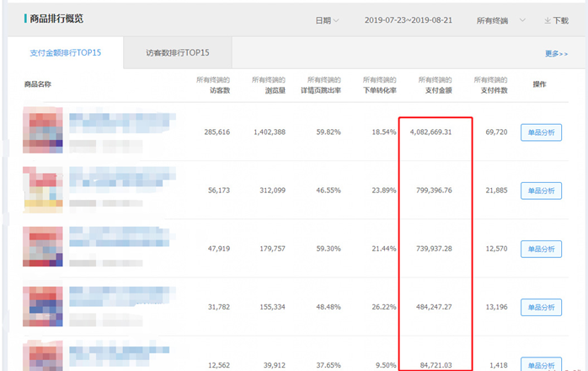Open product thumbnail in the 285,616 visitors row

pyautogui.click(x=43, y=130)
